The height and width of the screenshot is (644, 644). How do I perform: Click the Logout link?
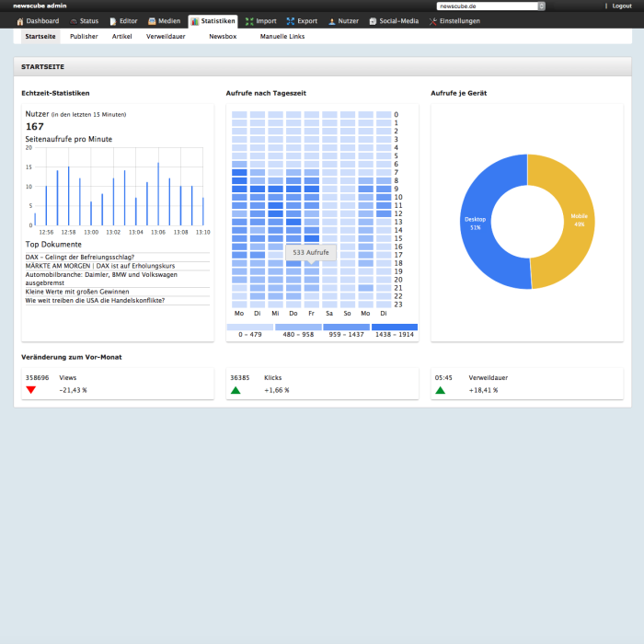coord(622,6)
